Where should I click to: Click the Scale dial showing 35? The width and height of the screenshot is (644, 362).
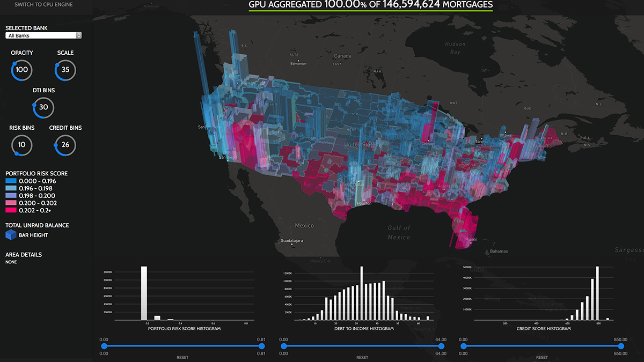(x=65, y=70)
